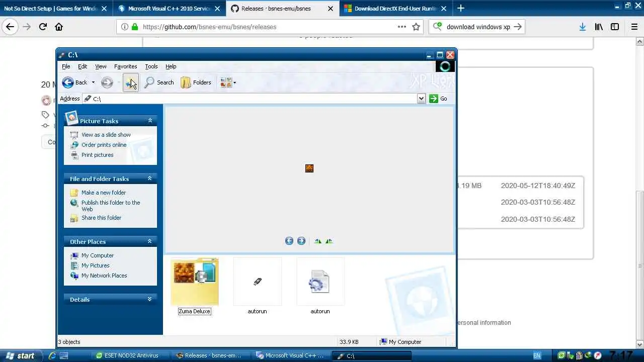Select the autorun settings file with gear
The height and width of the screenshot is (362, 644).
pos(320,282)
